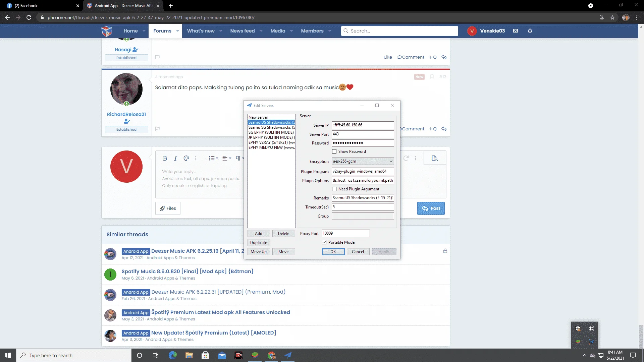The width and height of the screenshot is (644, 362).
Task: Click Like on Hasagi's post
Action: click(388, 57)
